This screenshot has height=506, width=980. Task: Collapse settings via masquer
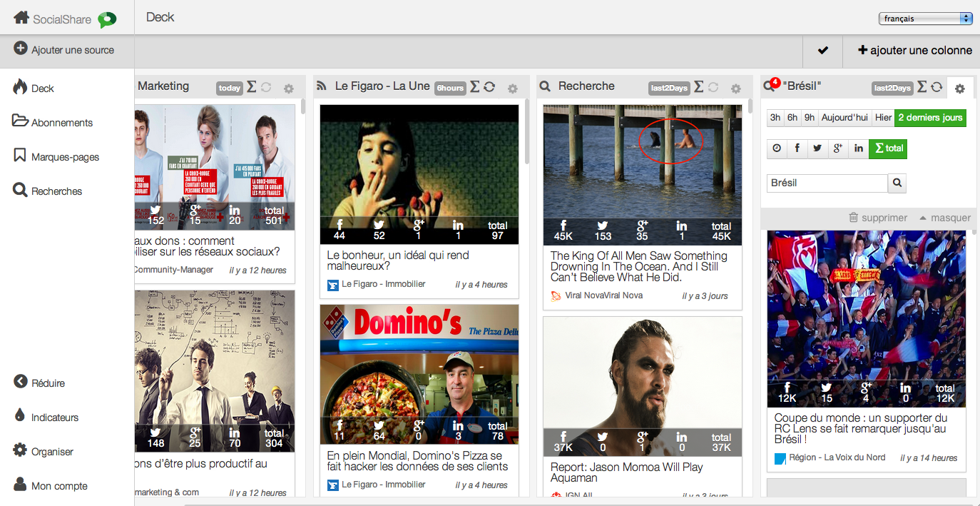(x=945, y=218)
